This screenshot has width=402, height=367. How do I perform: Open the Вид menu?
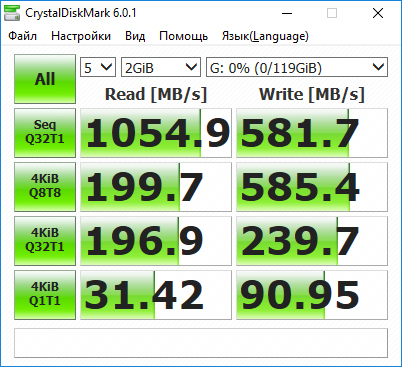(x=135, y=36)
